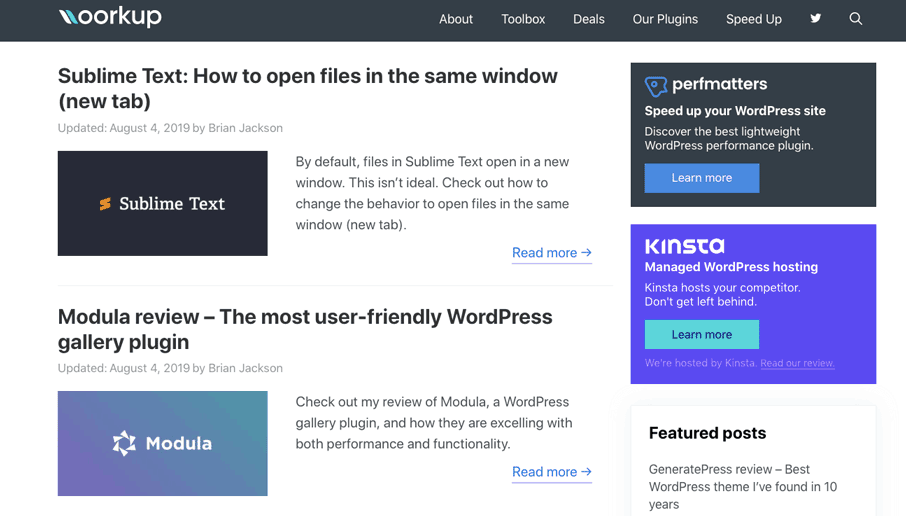Image resolution: width=906 pixels, height=516 pixels.
Task: Open the woorkup logo homepage
Action: [x=110, y=17]
